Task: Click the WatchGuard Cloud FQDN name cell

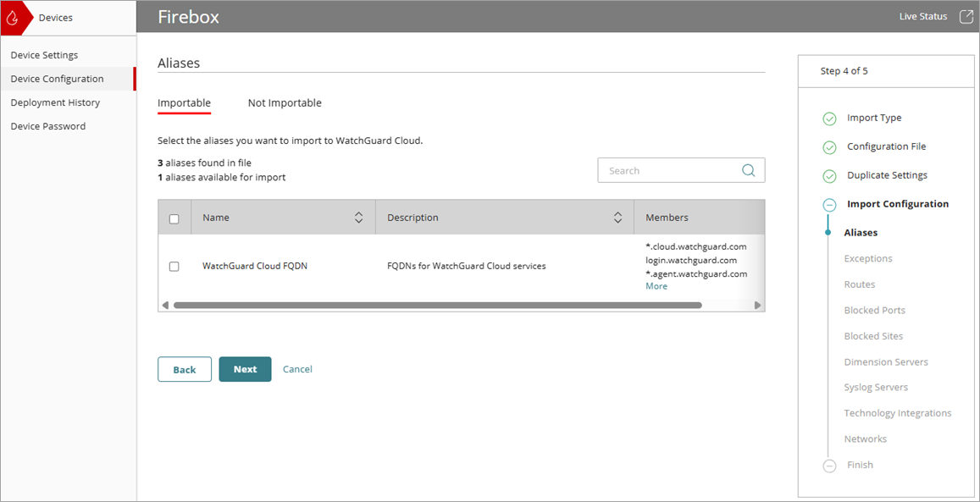Action: (254, 266)
